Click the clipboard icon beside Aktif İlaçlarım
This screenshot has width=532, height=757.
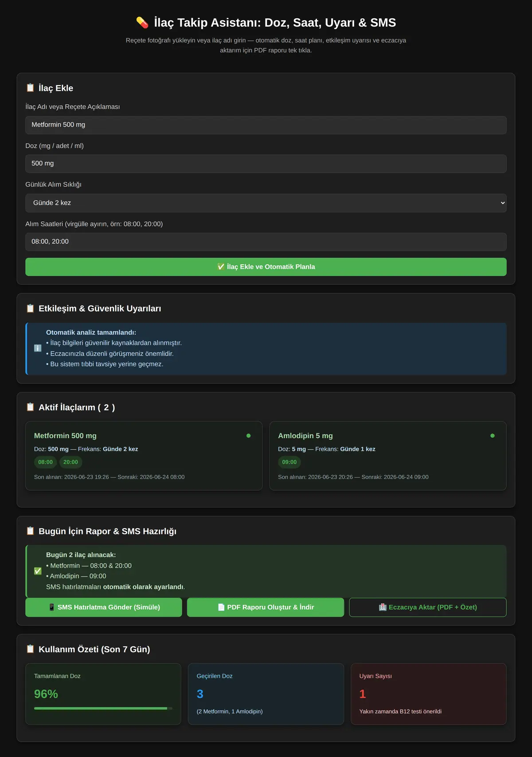coord(30,407)
